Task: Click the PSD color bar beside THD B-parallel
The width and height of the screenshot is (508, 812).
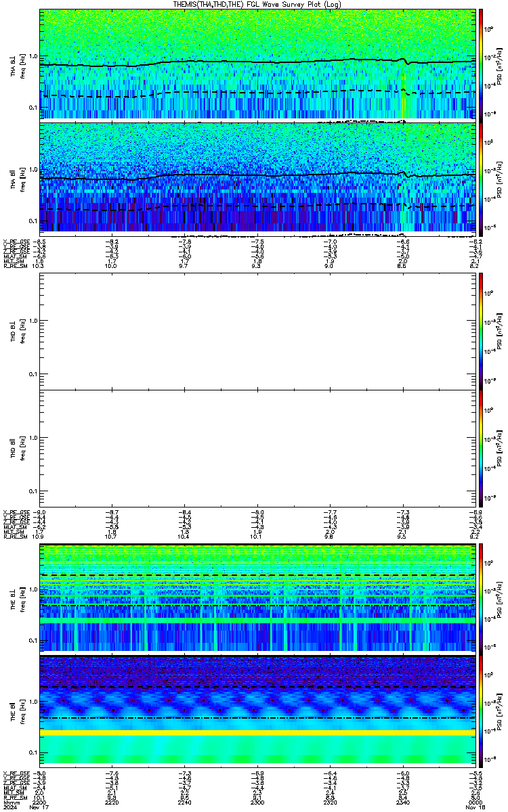Action: (x=481, y=448)
